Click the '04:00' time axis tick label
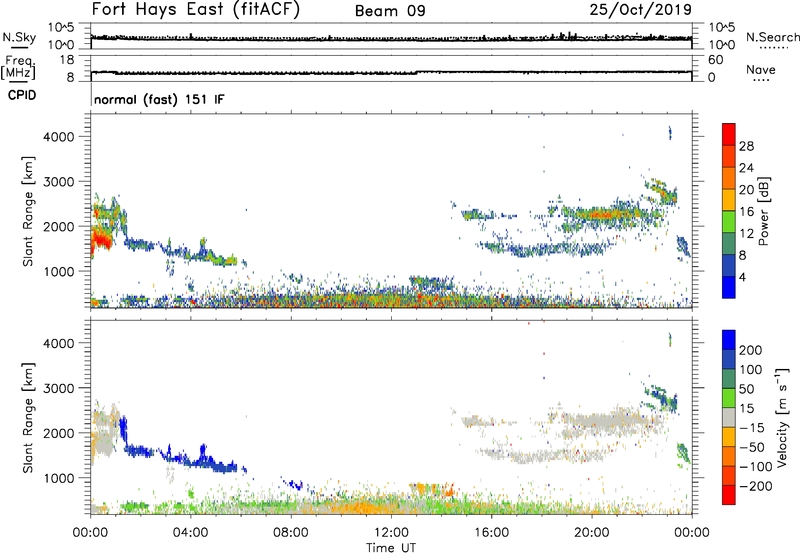 [190, 533]
